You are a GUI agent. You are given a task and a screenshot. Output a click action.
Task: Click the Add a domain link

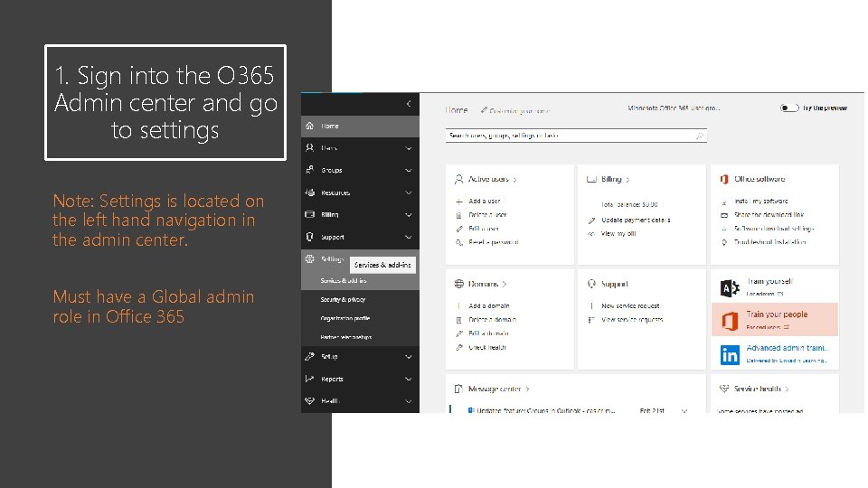[489, 306]
